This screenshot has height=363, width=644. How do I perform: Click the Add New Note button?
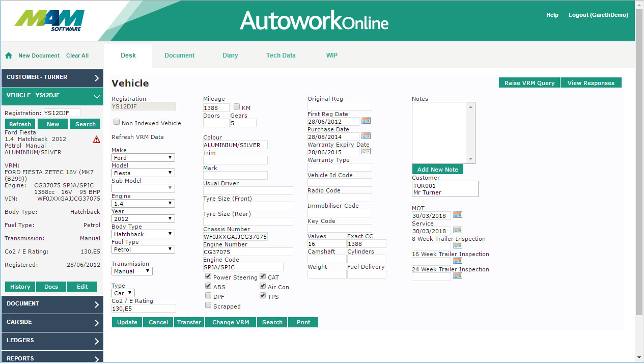437,170
